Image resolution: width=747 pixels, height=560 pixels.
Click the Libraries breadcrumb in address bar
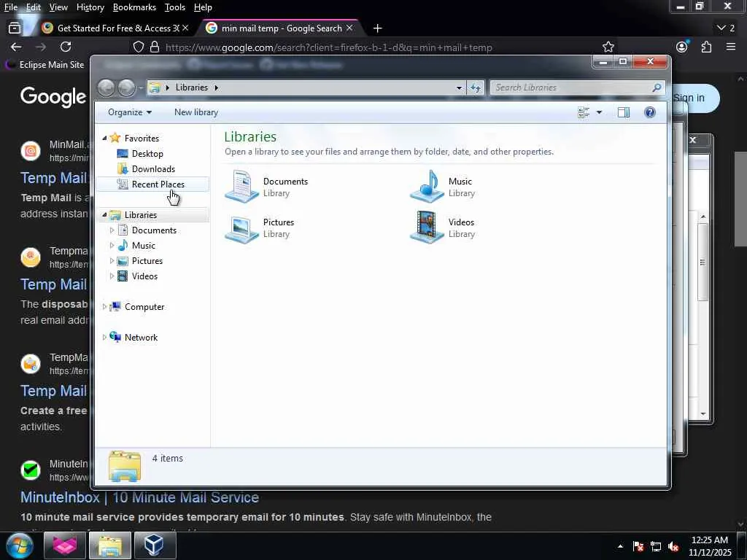point(192,87)
